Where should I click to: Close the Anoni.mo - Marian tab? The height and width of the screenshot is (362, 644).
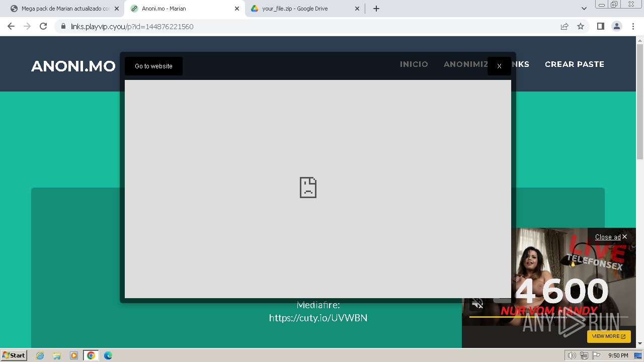(x=237, y=9)
